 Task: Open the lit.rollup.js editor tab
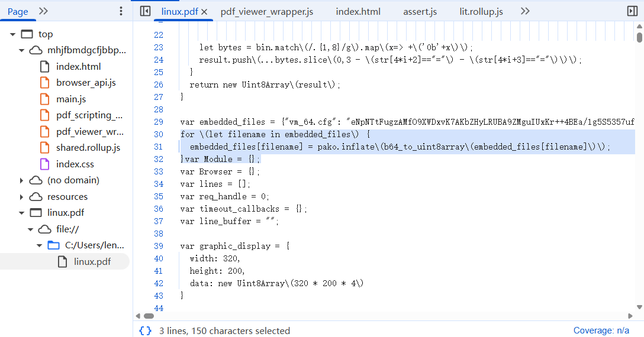click(481, 11)
